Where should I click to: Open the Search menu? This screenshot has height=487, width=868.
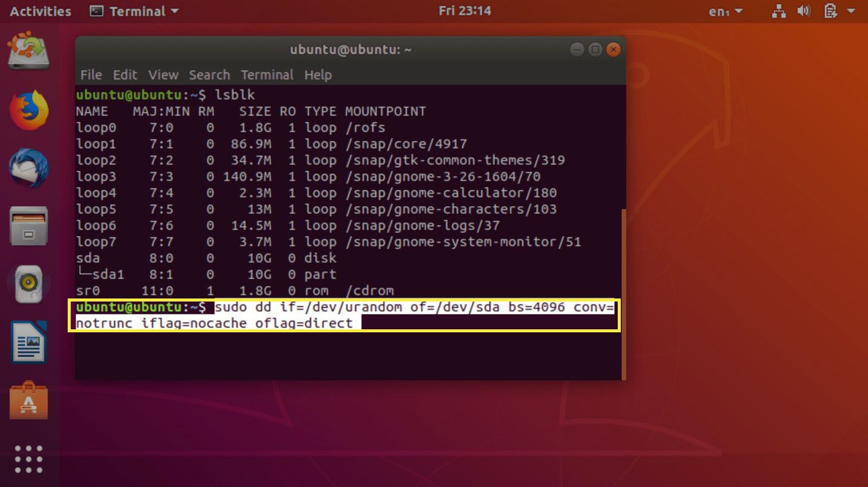click(209, 75)
